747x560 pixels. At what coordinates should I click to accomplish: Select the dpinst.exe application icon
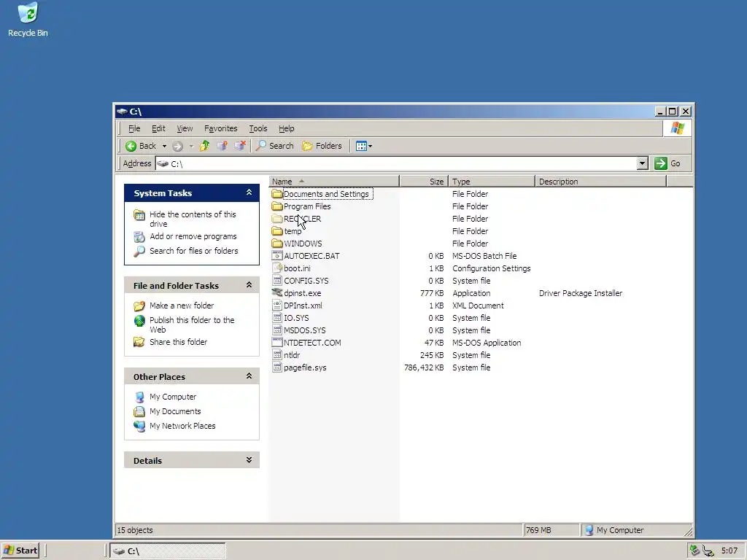click(x=276, y=293)
